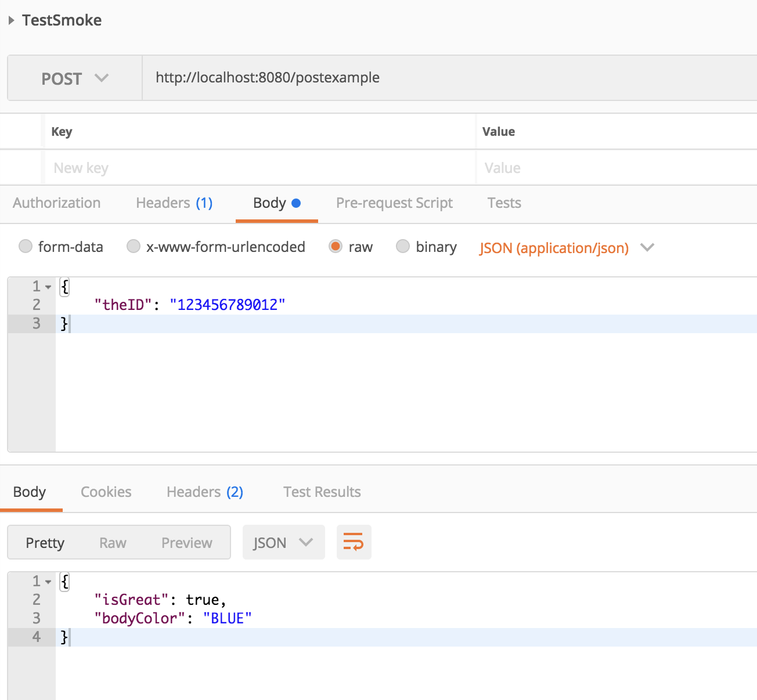Switch to the Authorization tab
This screenshot has height=700, width=757.
(57, 203)
